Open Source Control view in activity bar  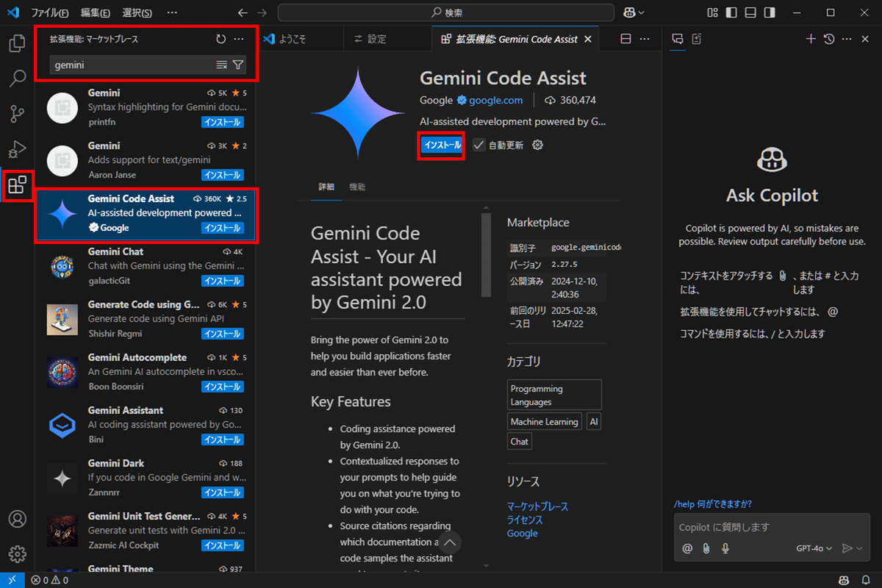click(x=17, y=114)
